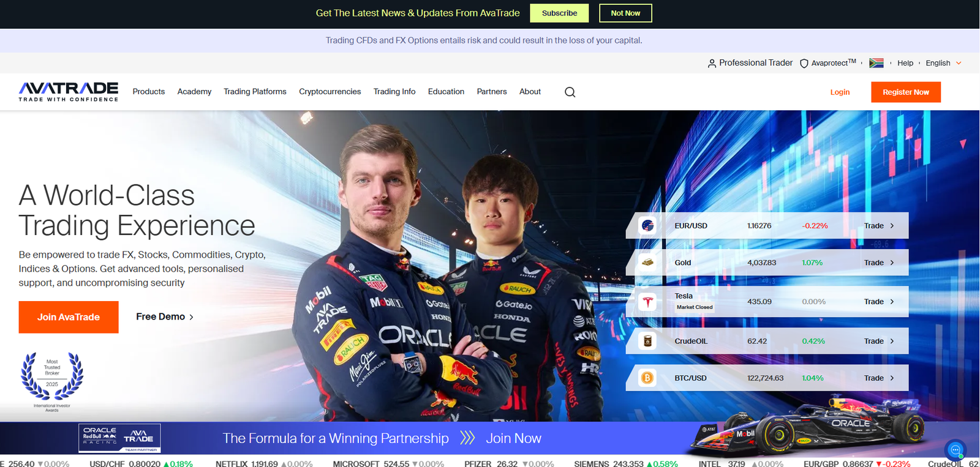
Task: Click the BTC/USD bitcoin icon
Action: pos(647,378)
